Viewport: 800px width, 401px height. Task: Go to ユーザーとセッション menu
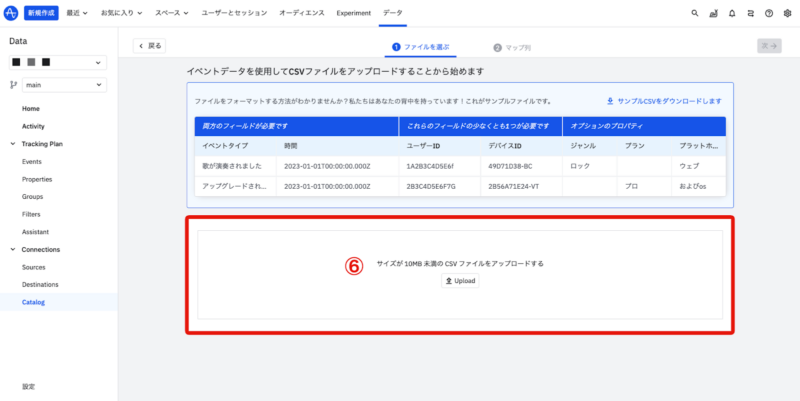tap(234, 13)
